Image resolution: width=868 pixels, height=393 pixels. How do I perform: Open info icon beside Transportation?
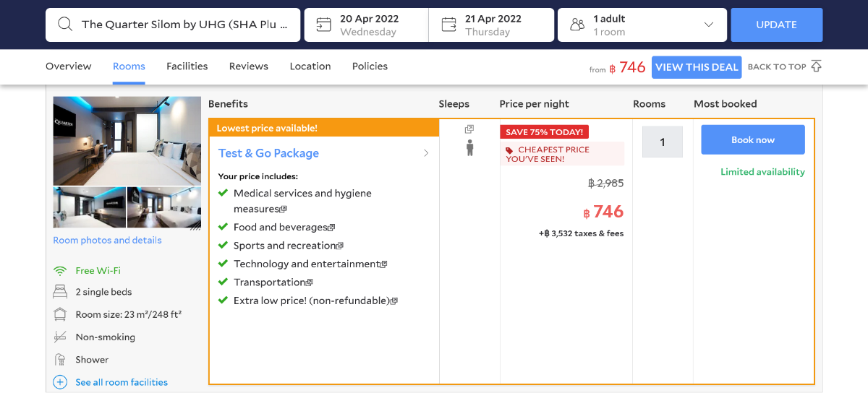coord(310,282)
